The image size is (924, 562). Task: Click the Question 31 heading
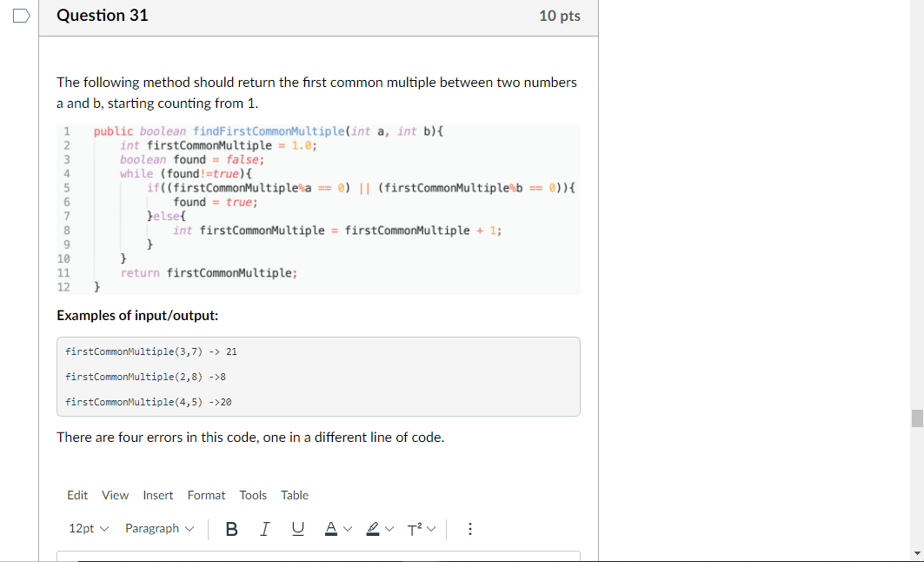(x=103, y=16)
